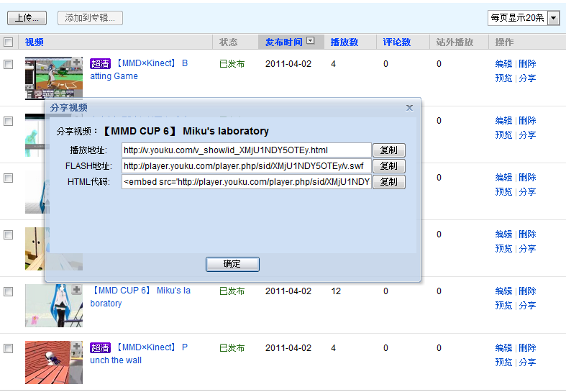The width and height of the screenshot is (566, 392).
Task: Open Batting Game video thumbnail
Action: coord(54,78)
